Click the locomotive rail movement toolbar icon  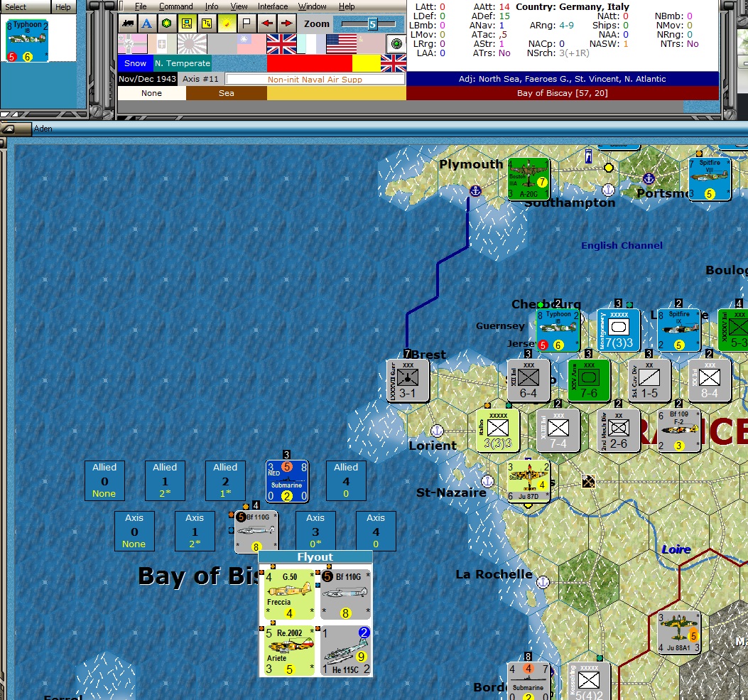click(128, 23)
